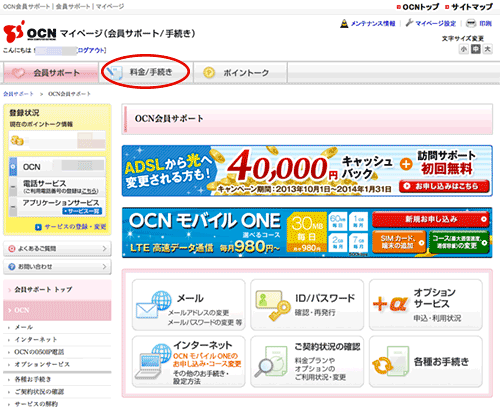Click こちら link for phone registration

coord(90,191)
